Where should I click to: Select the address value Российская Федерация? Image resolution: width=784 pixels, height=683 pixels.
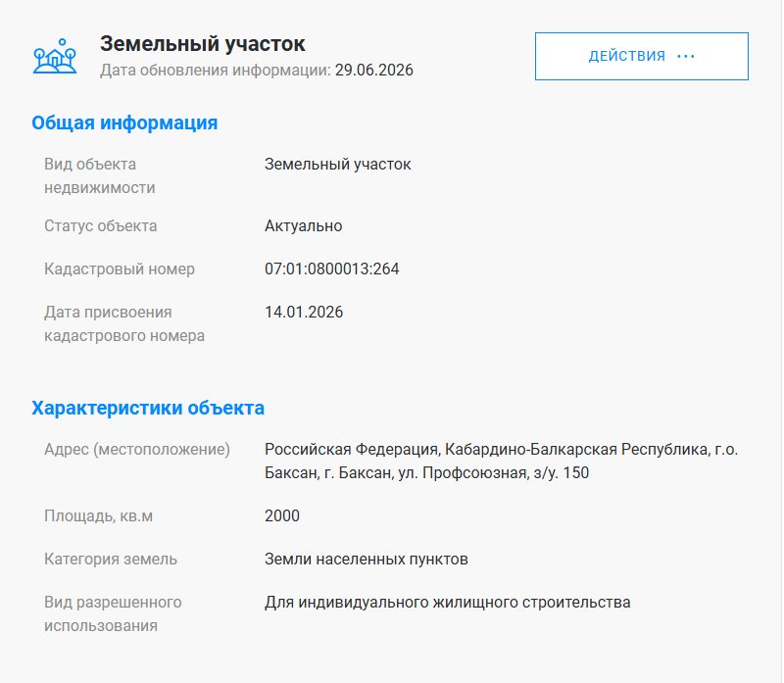click(501, 461)
